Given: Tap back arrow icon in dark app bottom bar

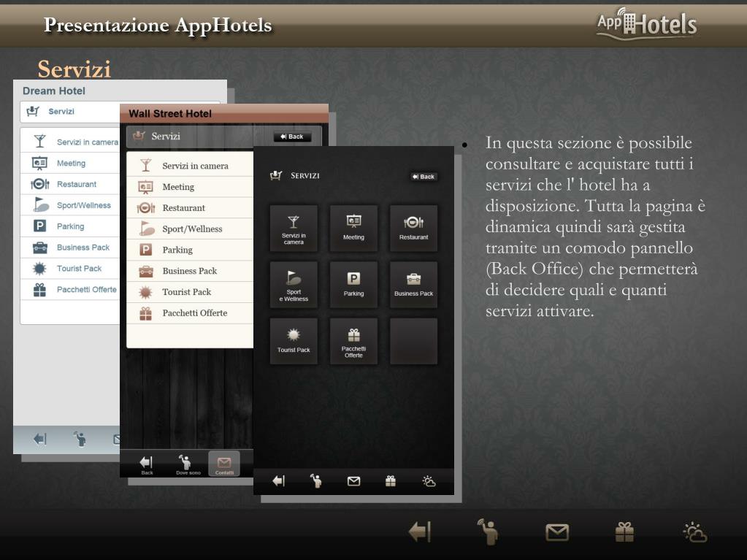Looking at the screenshot, I should [279, 481].
